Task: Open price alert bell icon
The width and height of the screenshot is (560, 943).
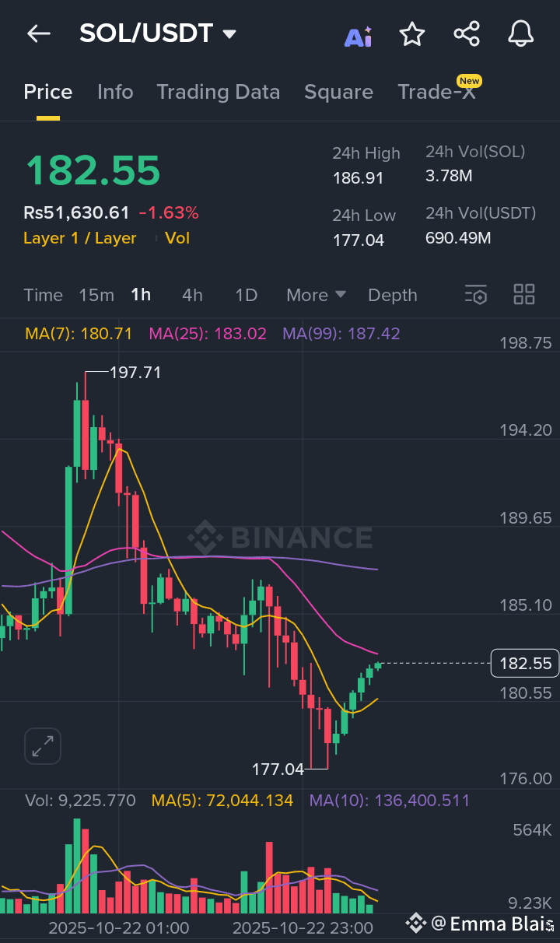Action: (x=521, y=33)
